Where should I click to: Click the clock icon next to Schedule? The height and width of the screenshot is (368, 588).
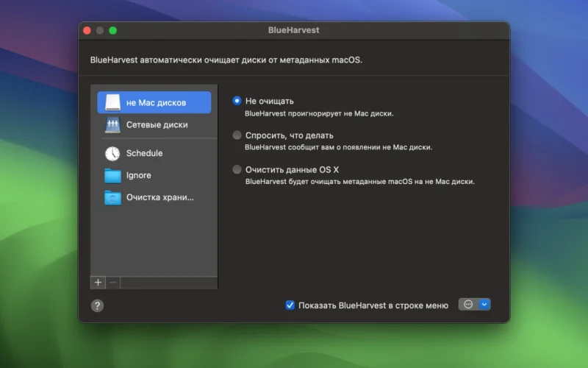(x=112, y=153)
